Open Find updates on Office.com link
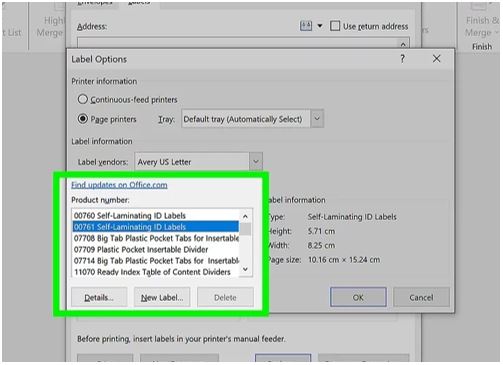The width and height of the screenshot is (503, 365). click(119, 185)
